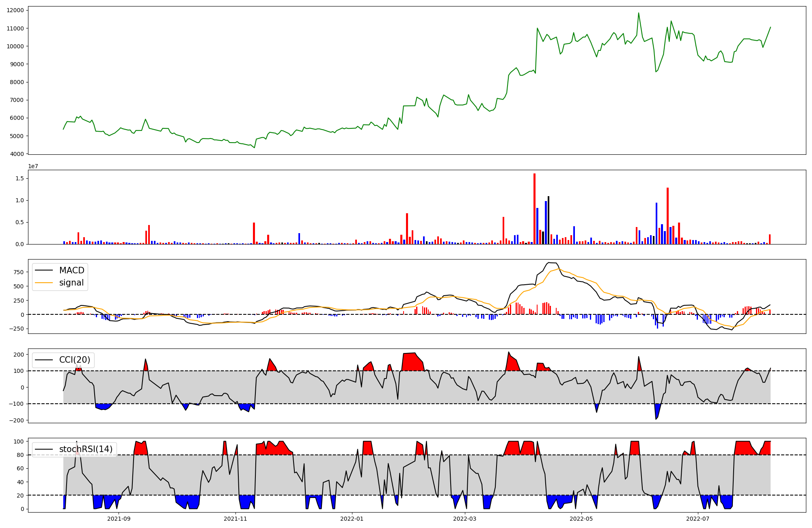812x528 pixels.
Task: Click the 1.5 volume axis label
Action: pos(20,178)
